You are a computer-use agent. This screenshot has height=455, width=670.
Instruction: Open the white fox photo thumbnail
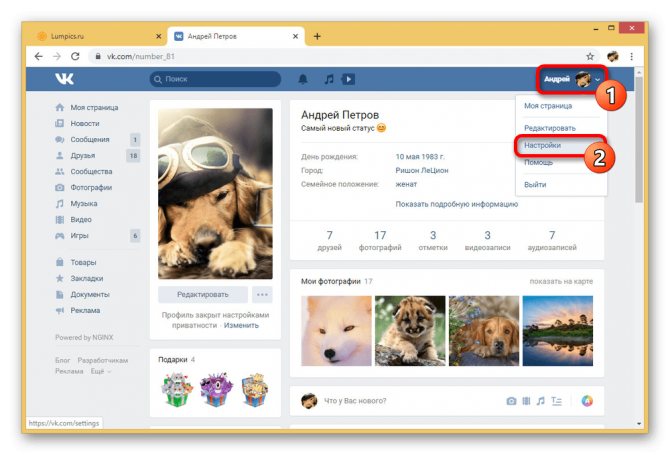coord(336,331)
